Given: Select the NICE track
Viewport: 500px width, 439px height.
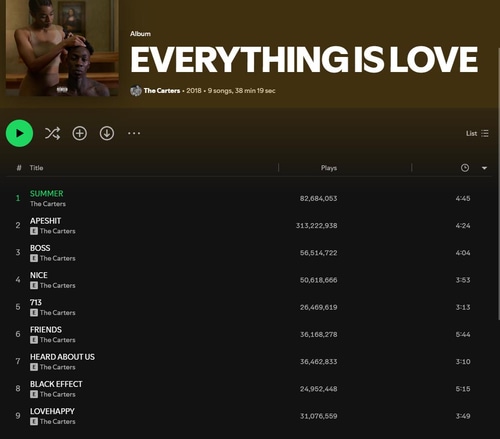Looking at the screenshot, I should pyautogui.click(x=39, y=275).
